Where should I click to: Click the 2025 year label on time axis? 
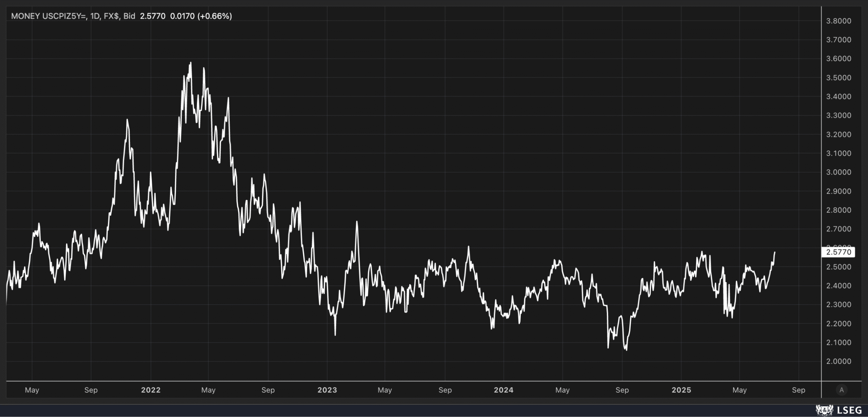(x=682, y=390)
